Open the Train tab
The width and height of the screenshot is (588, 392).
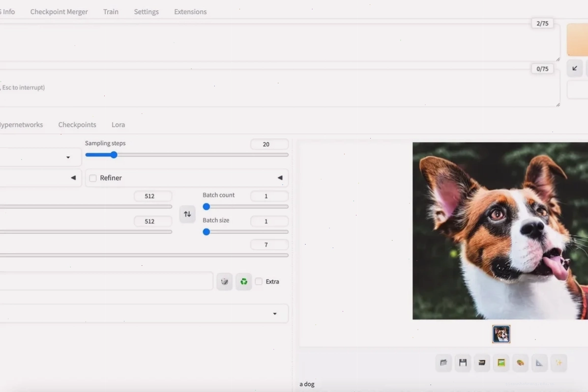tap(111, 12)
